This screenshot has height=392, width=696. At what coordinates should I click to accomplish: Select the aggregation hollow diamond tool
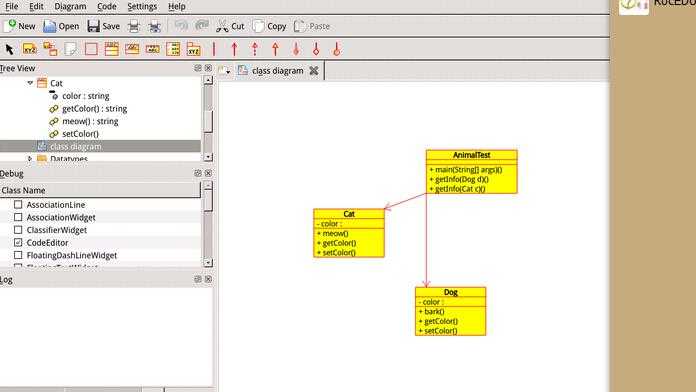(316, 49)
